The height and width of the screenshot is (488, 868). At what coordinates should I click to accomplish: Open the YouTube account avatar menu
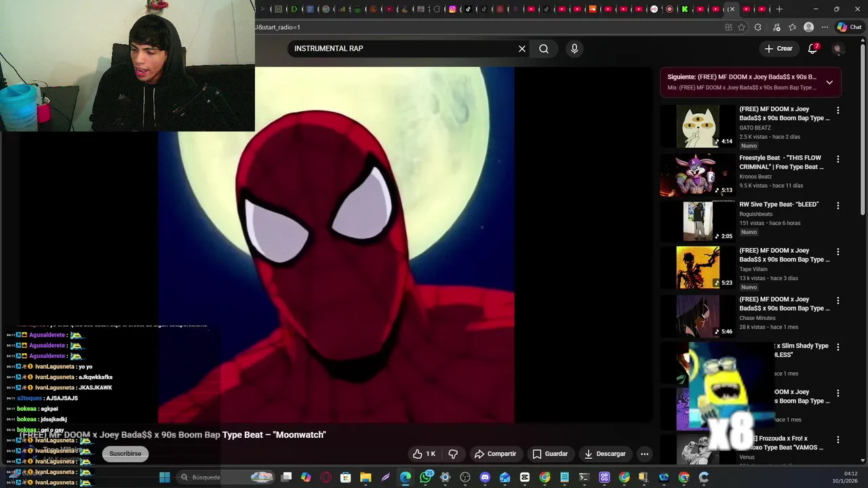click(838, 49)
